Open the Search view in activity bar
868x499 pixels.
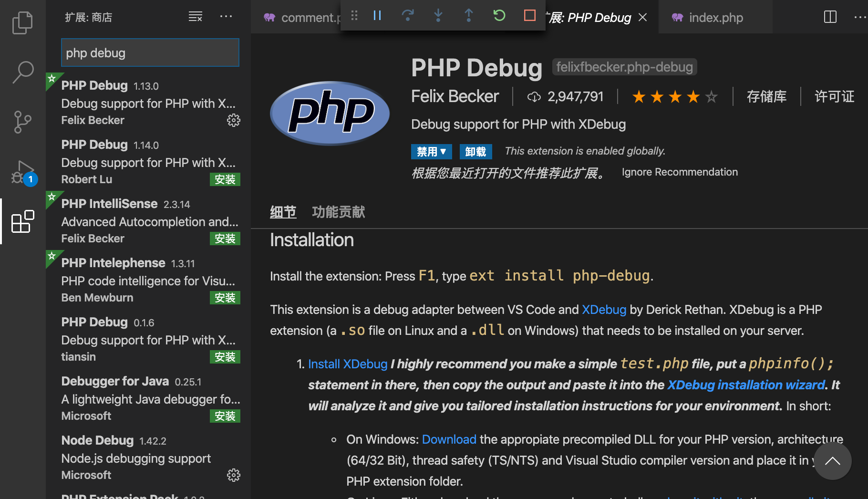[22, 73]
